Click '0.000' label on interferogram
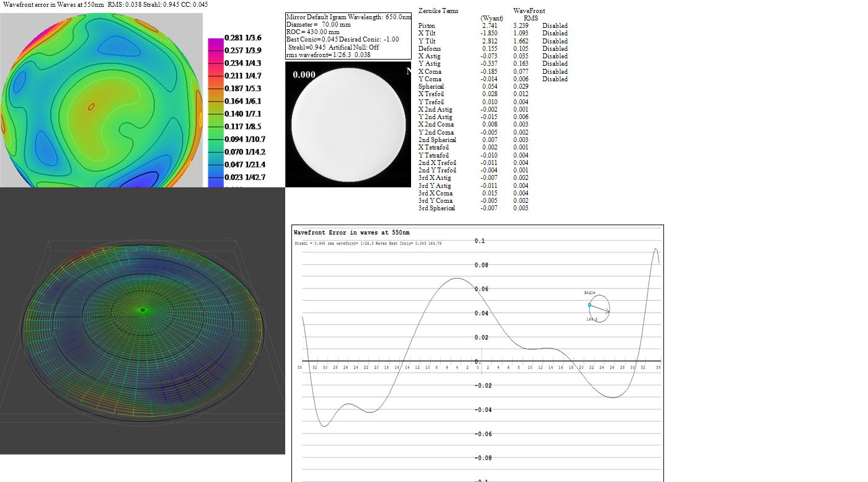868x482 pixels. tap(304, 74)
